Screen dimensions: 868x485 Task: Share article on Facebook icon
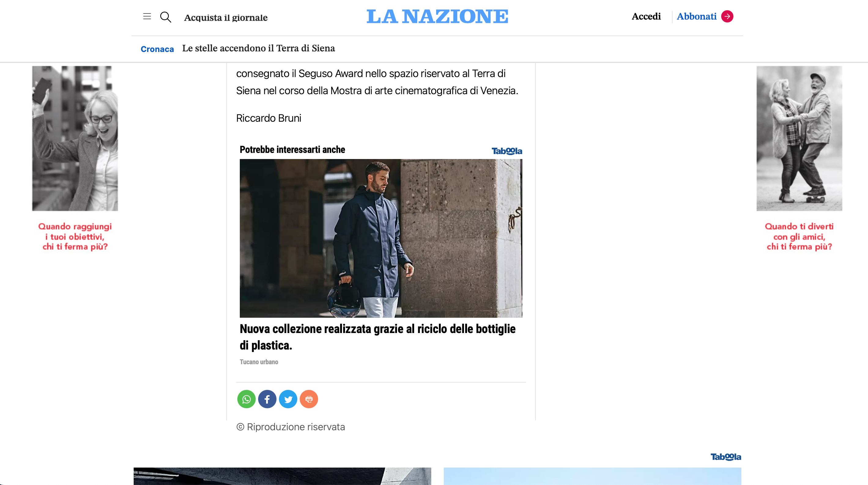(267, 399)
